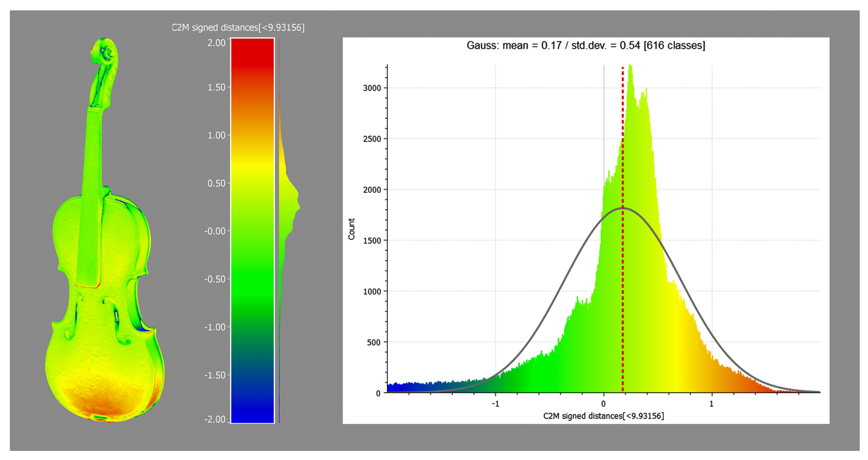Click the -2.00 label on the color scale
The image size is (868, 460).
(x=215, y=419)
